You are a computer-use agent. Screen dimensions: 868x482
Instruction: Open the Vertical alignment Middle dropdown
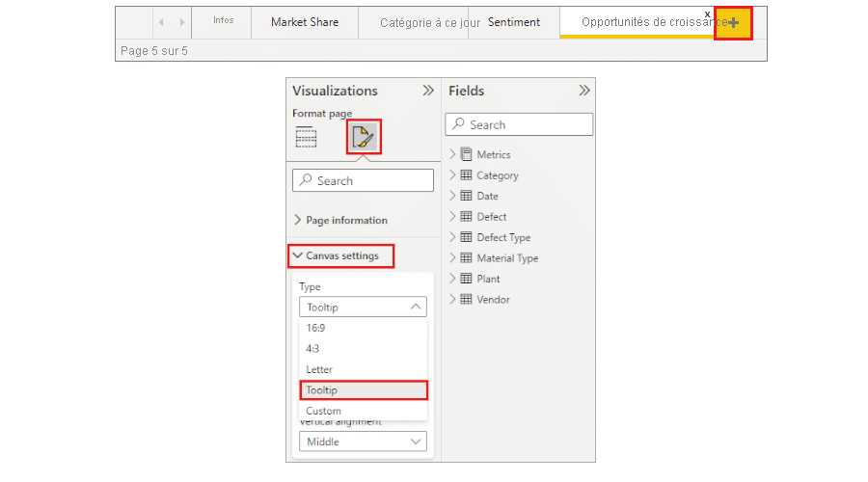[x=363, y=442]
